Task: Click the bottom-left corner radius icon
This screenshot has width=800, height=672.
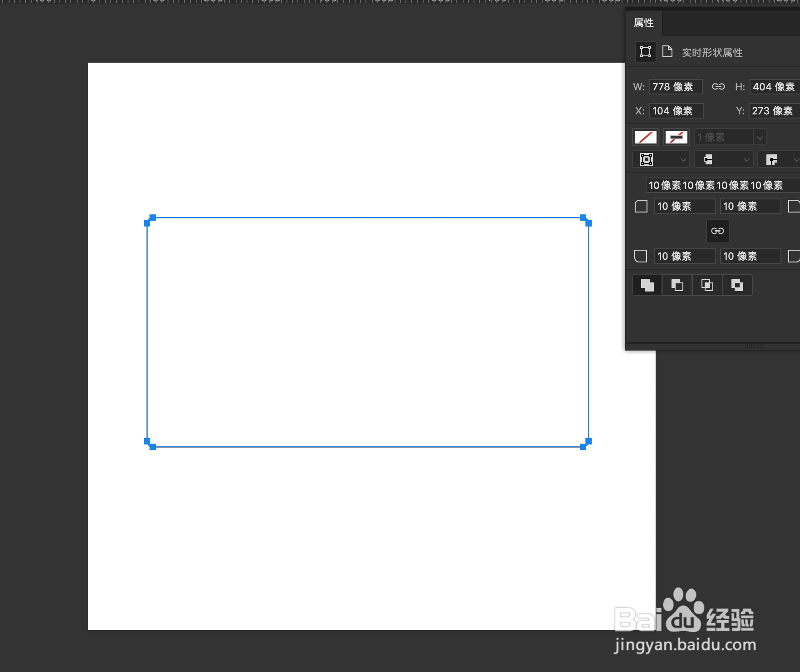Action: pos(641,256)
